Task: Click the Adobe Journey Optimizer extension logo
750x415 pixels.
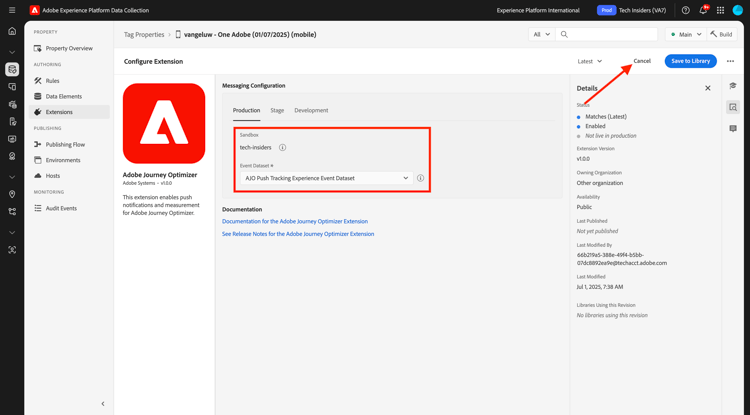Action: pos(164,123)
